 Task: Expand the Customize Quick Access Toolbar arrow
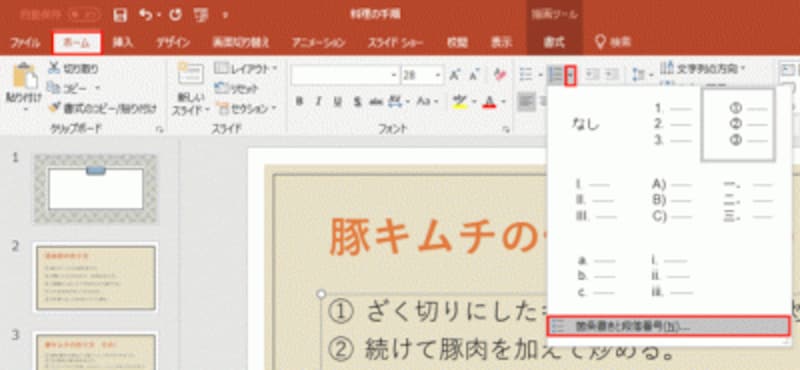coord(226,16)
